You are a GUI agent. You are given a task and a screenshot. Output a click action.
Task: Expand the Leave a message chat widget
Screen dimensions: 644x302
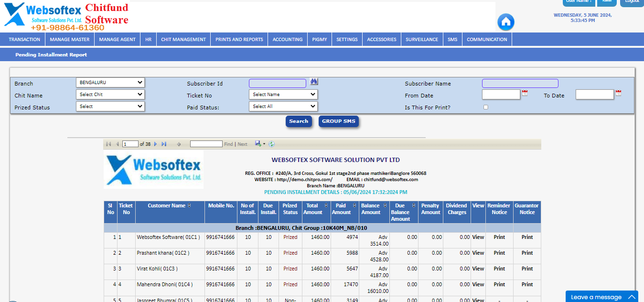pyautogui.click(x=602, y=297)
